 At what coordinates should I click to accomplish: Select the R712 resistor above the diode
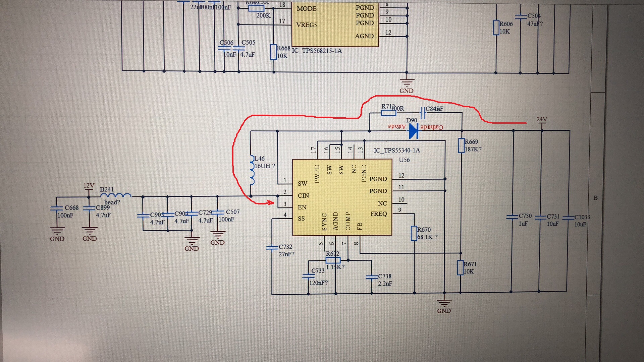pyautogui.click(x=388, y=113)
